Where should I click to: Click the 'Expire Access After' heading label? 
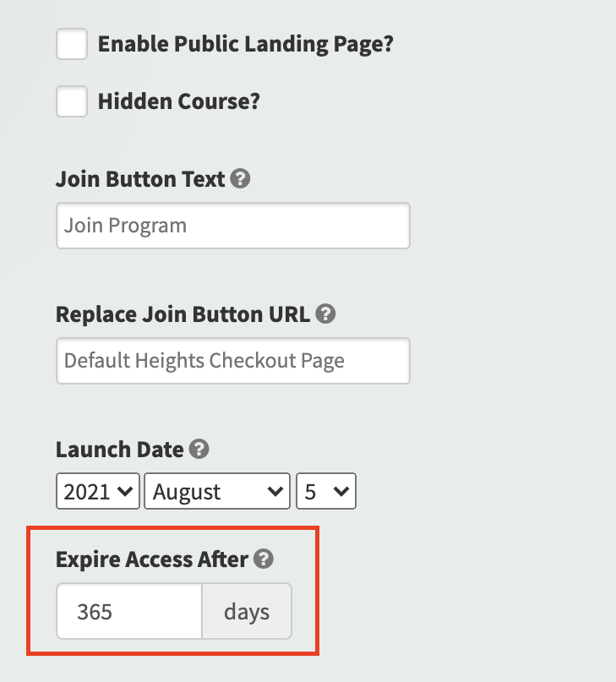152,559
